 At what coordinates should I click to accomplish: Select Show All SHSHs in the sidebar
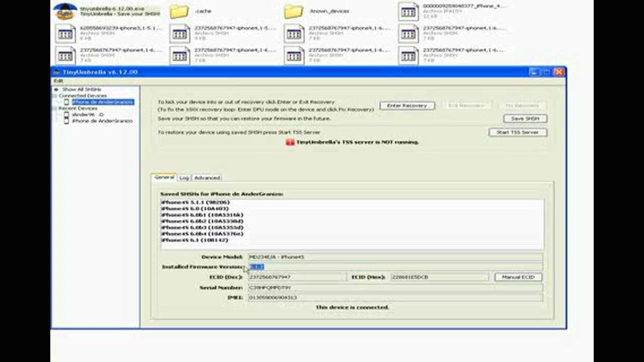82,89
